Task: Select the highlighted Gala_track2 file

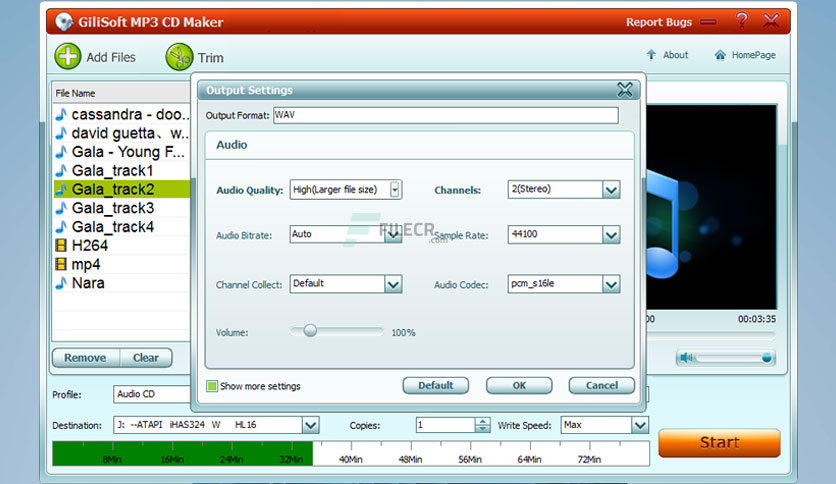Action: click(122, 189)
